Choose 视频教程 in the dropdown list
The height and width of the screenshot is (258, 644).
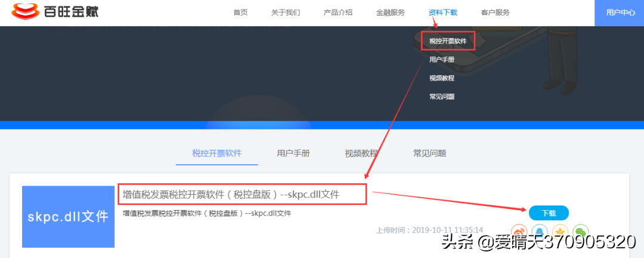[442, 78]
